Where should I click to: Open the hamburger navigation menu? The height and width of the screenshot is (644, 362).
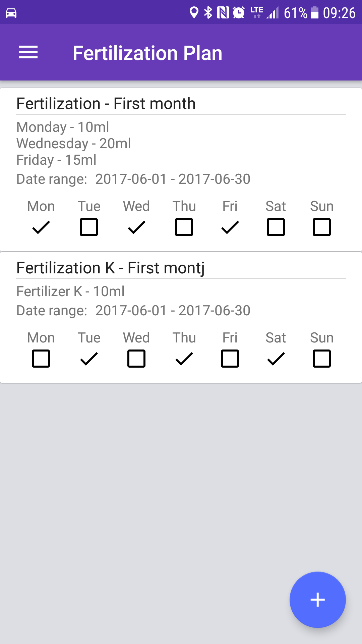click(28, 52)
